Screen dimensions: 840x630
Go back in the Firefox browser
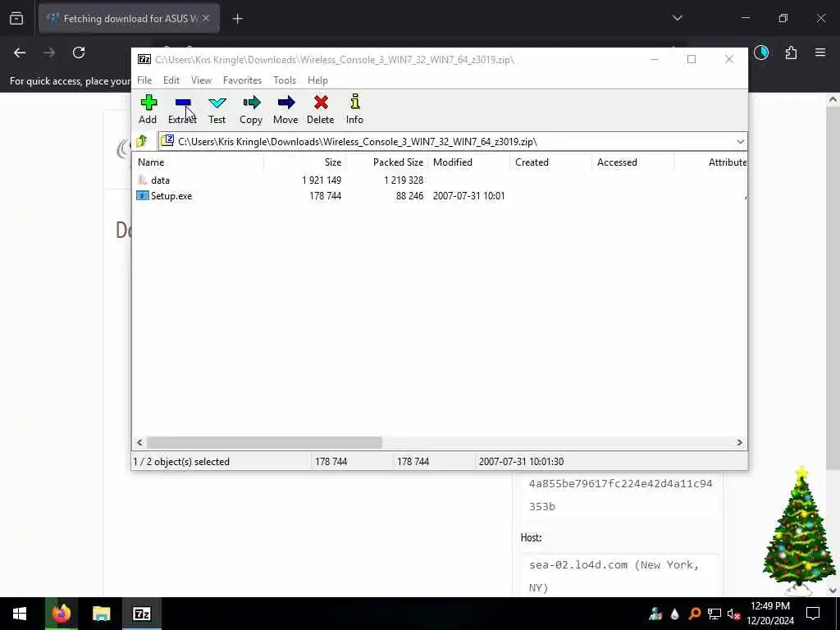coord(20,52)
